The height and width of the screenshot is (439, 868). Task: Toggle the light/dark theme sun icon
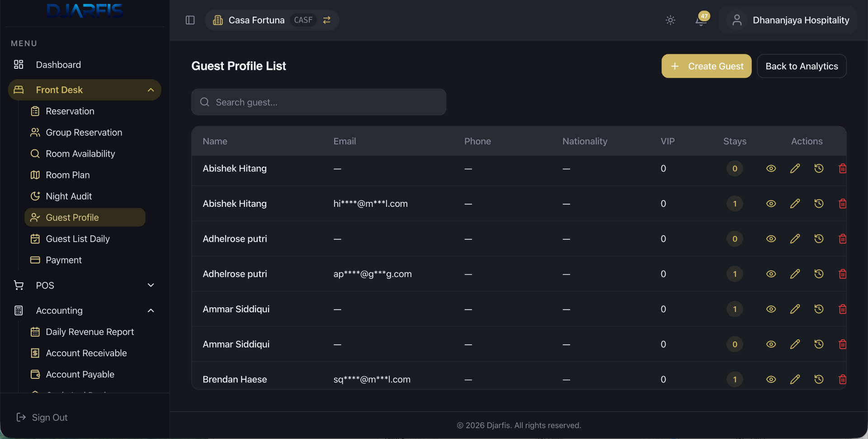click(x=670, y=20)
